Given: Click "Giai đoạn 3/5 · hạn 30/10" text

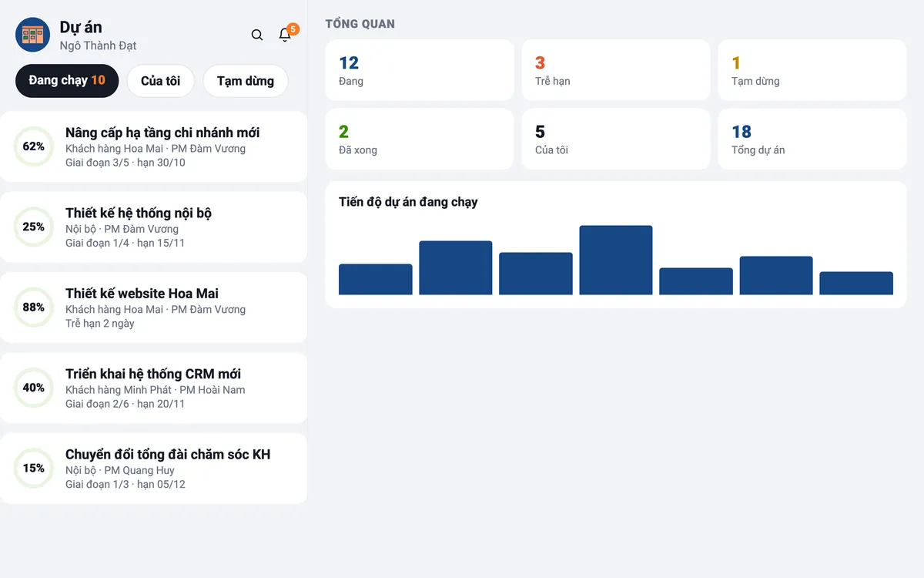Looking at the screenshot, I should point(126,163).
